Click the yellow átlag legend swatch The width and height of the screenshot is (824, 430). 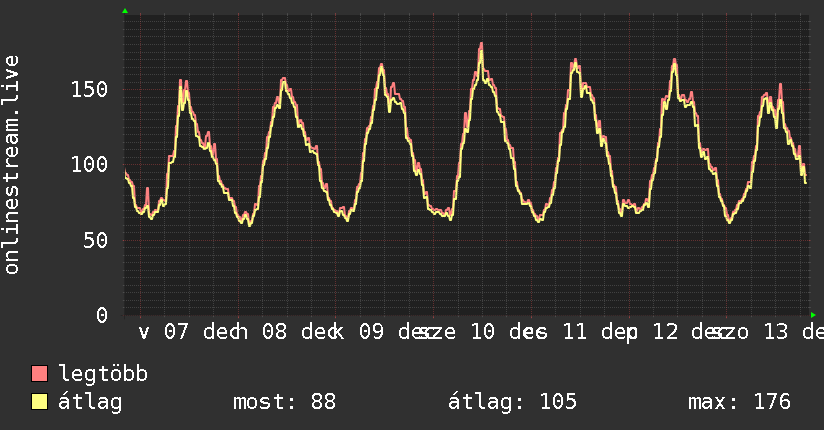click(x=40, y=402)
